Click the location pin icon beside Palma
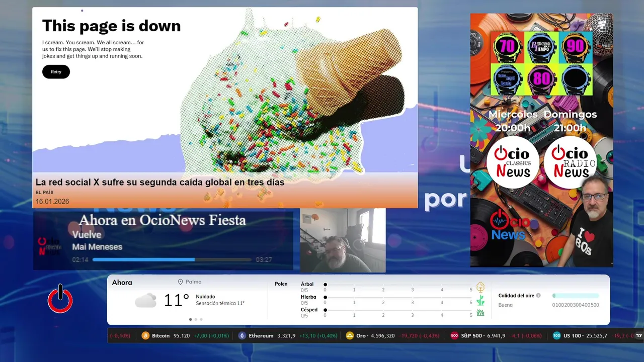The image size is (644, 362). pyautogui.click(x=180, y=282)
